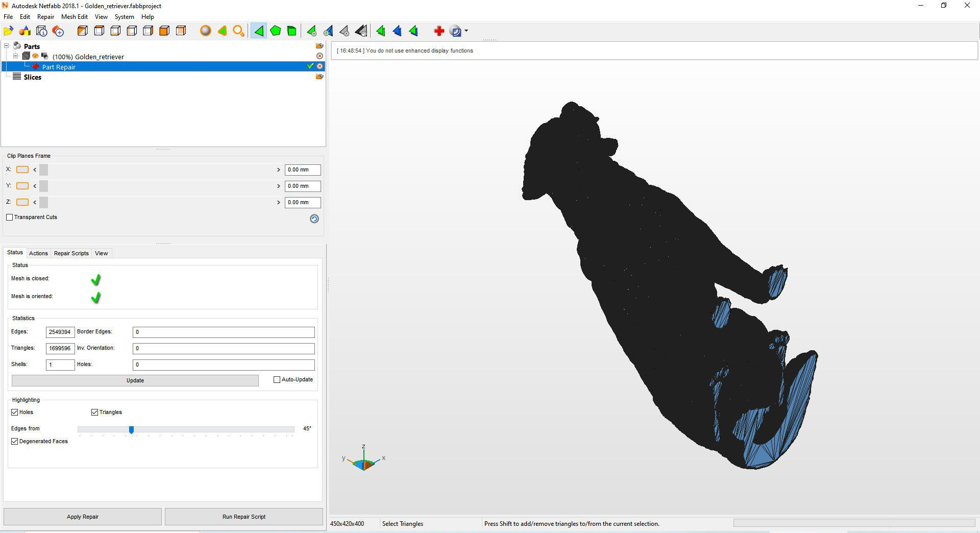Switch to the View tab

click(x=102, y=253)
